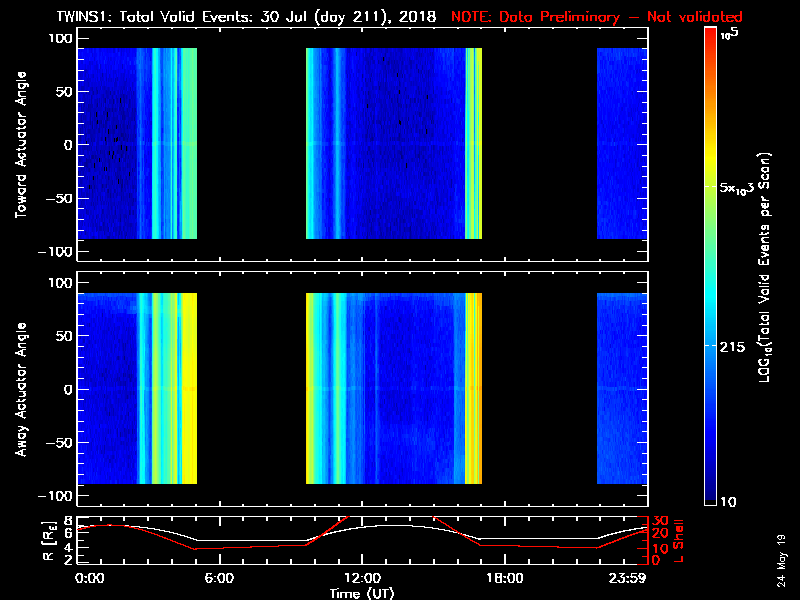Click the '0:00' time tick label
Viewport: 800px width, 600px height.
tap(89, 578)
